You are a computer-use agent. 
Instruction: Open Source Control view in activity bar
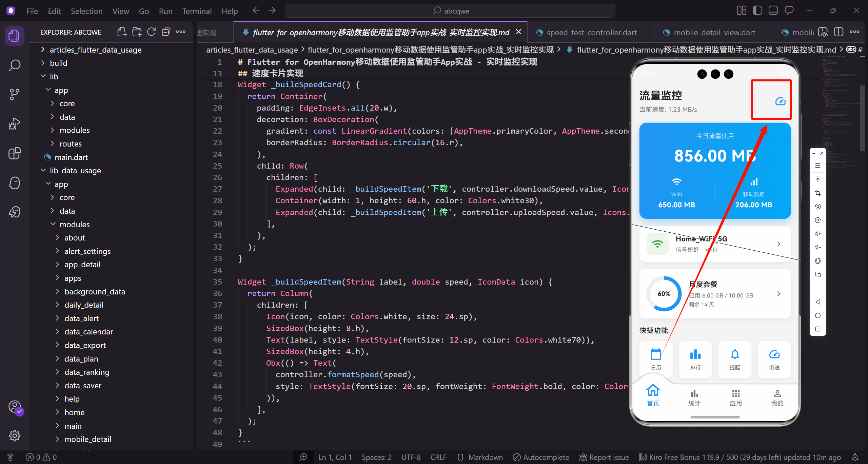(x=14, y=94)
